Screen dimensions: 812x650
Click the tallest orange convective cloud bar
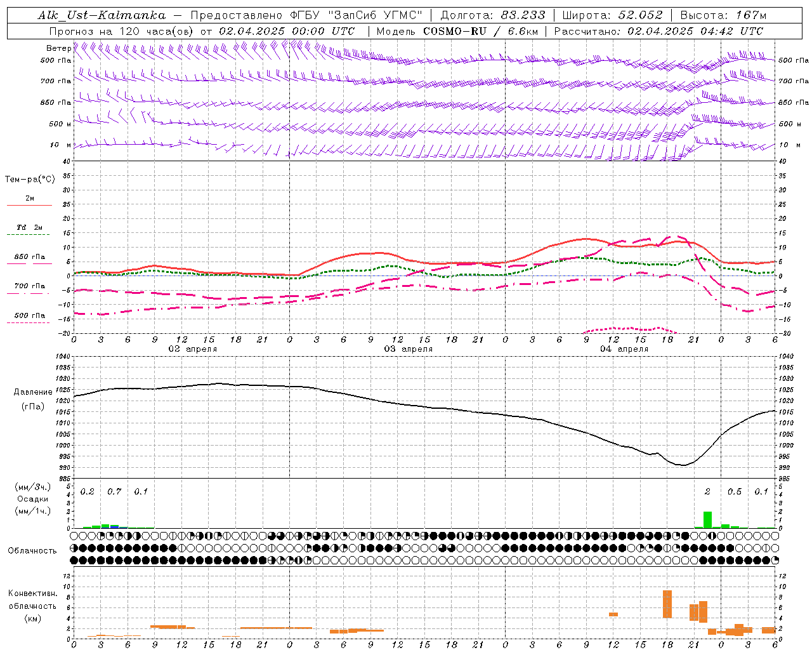[x=667, y=604]
